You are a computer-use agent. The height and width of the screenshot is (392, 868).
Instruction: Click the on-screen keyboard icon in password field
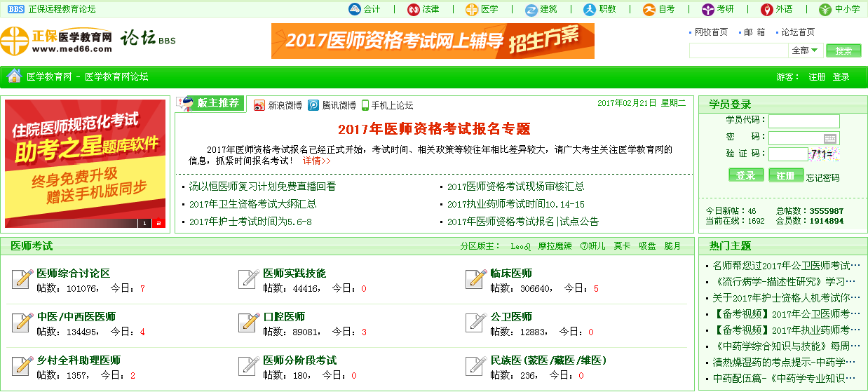(x=830, y=138)
